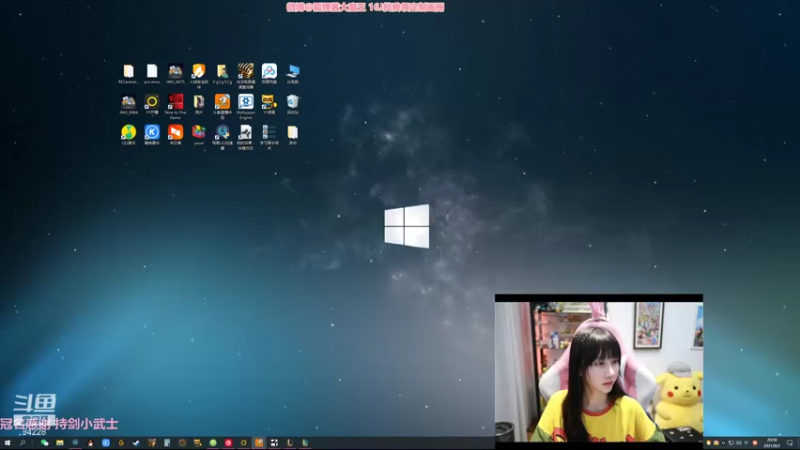Open the Baidu Netdisk cloud shortcut
Viewport: 800px width, 450px height.
pos(269,73)
